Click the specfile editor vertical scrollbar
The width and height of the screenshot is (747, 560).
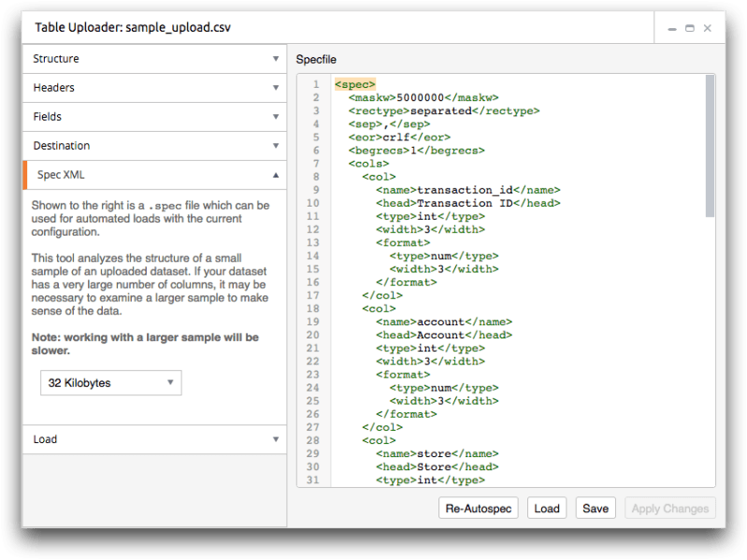[710, 146]
